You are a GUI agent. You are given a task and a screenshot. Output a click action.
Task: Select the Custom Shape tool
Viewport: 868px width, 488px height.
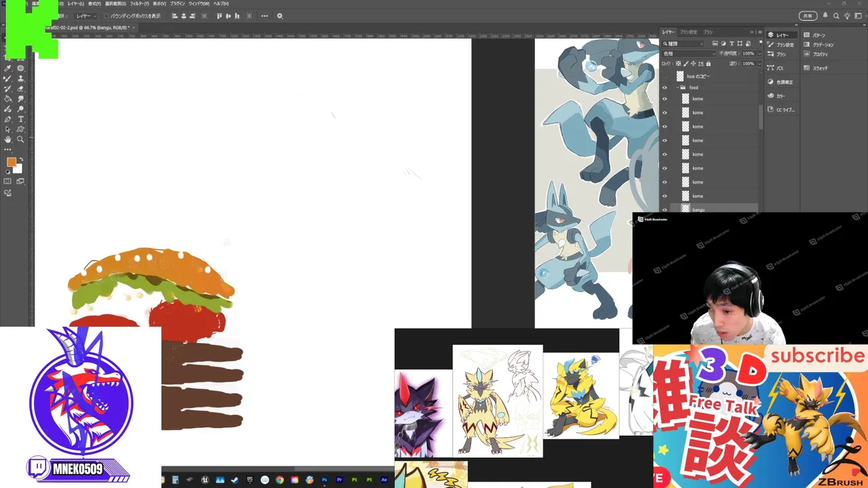tap(20, 129)
